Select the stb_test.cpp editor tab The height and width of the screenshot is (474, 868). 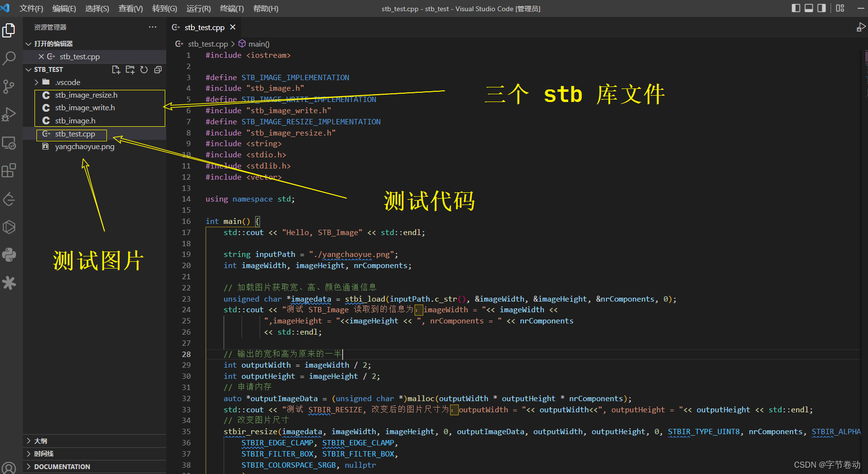[205, 27]
